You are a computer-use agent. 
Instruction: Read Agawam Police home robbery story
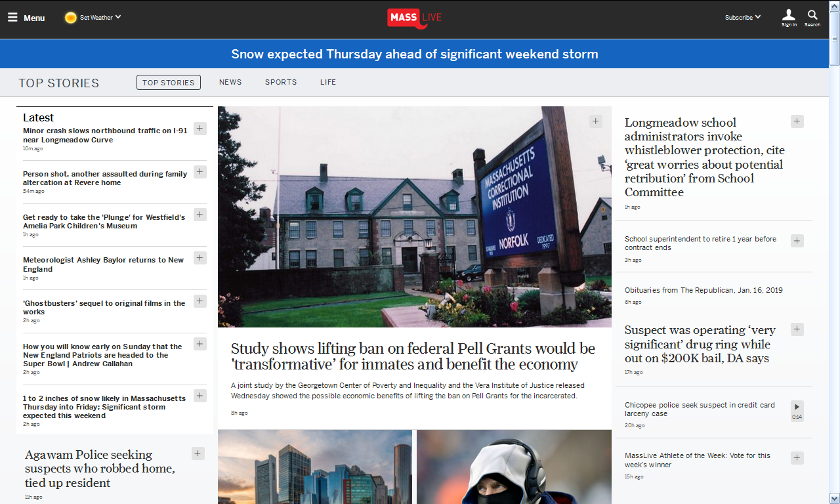click(x=100, y=469)
